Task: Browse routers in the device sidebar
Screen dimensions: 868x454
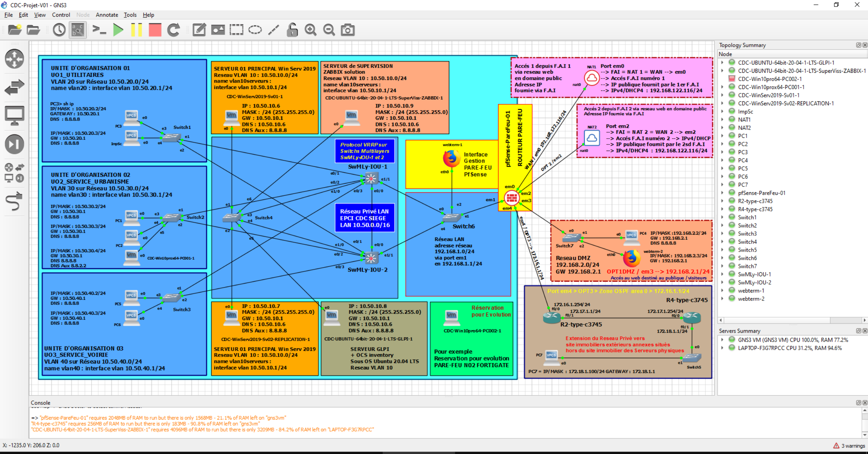Action: click(x=14, y=59)
